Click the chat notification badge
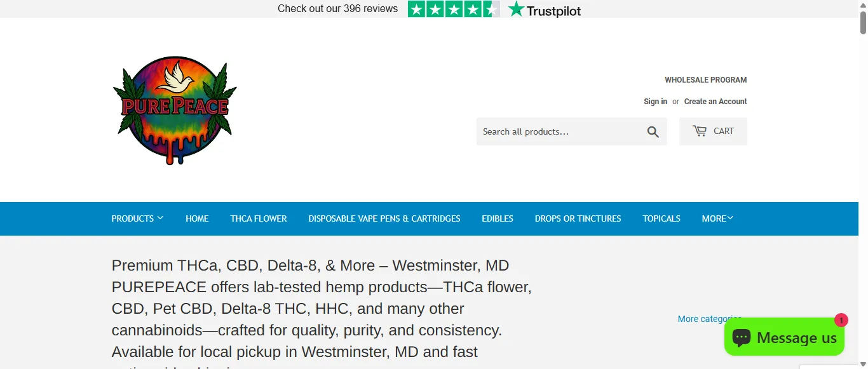Screen dimensions: 868x369 pyautogui.click(x=841, y=321)
